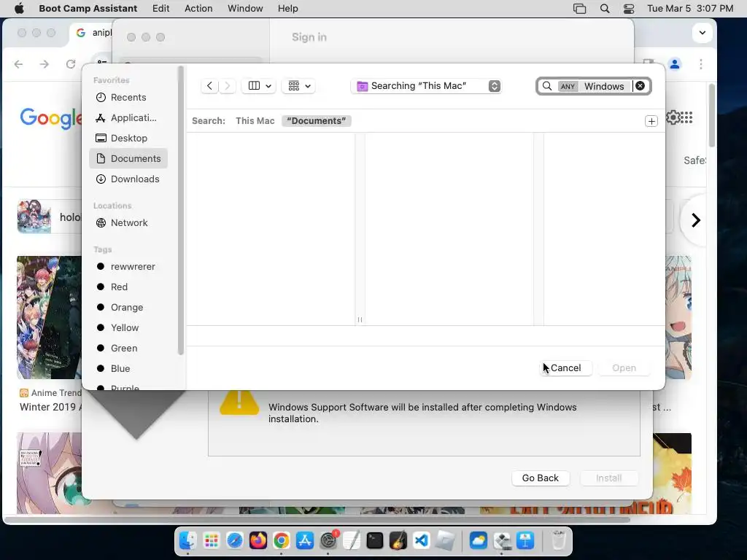Image resolution: width=747 pixels, height=560 pixels.
Task: Open TextEdit from the Dock
Action: [x=352, y=541]
